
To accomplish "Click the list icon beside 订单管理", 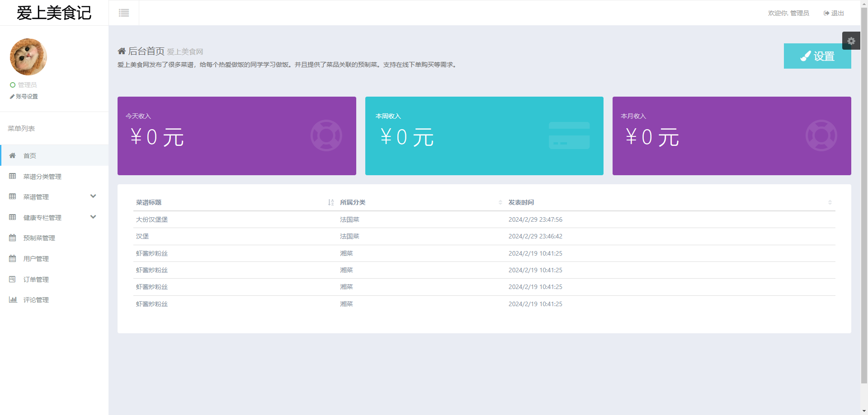I will click(x=13, y=279).
